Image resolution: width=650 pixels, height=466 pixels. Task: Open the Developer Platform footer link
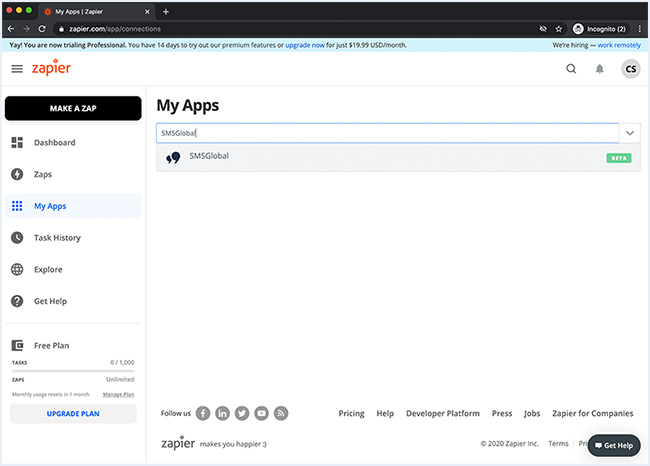coord(443,413)
